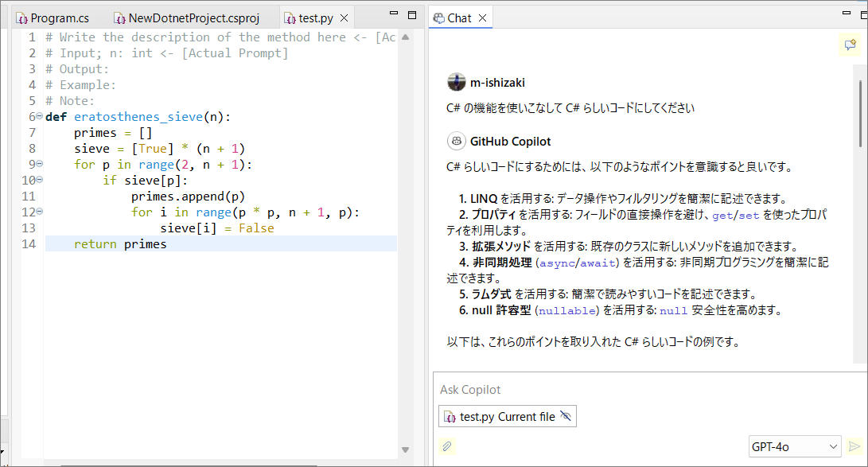Viewport: 868px width, 467px height.
Task: Click the '# Note:' comment line
Action: coord(70,101)
